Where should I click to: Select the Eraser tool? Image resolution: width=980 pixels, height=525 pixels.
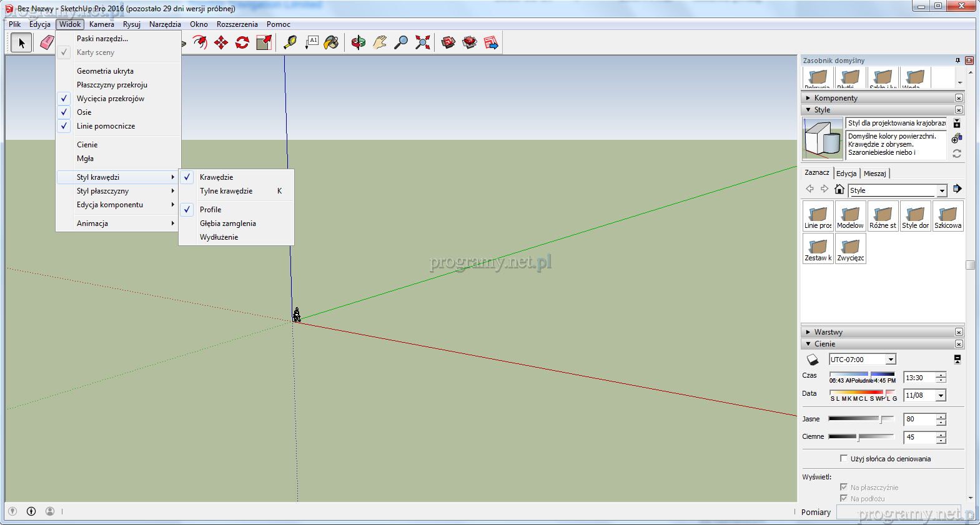[47, 42]
